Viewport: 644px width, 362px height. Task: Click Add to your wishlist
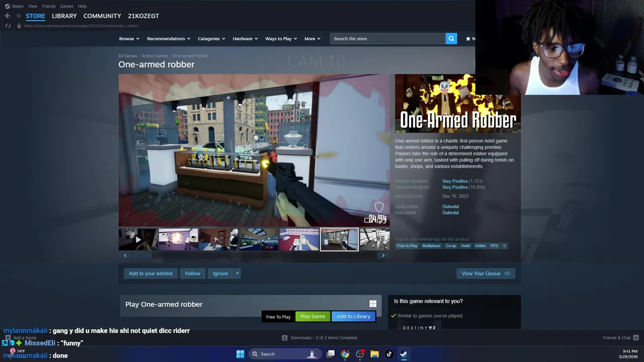pos(150,274)
